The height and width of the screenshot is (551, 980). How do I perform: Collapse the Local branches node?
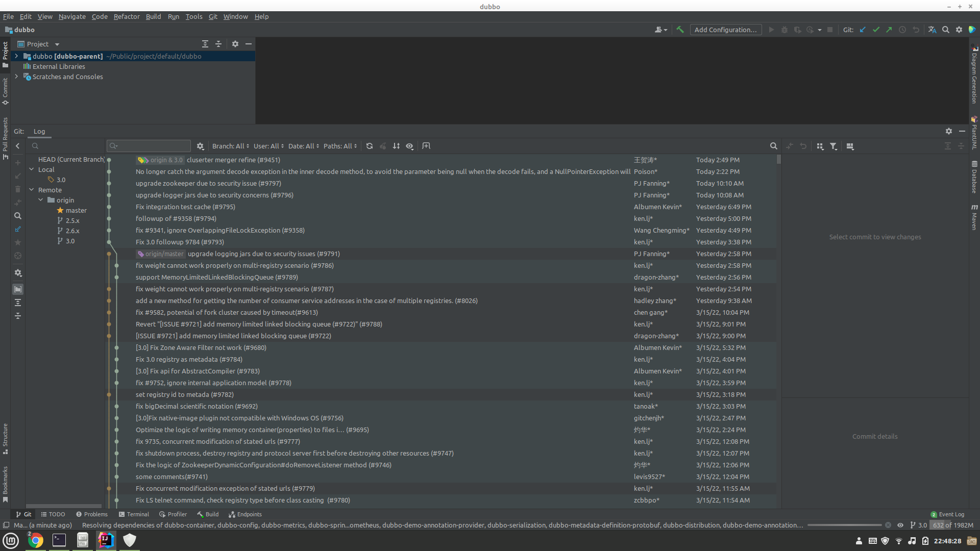click(x=32, y=169)
